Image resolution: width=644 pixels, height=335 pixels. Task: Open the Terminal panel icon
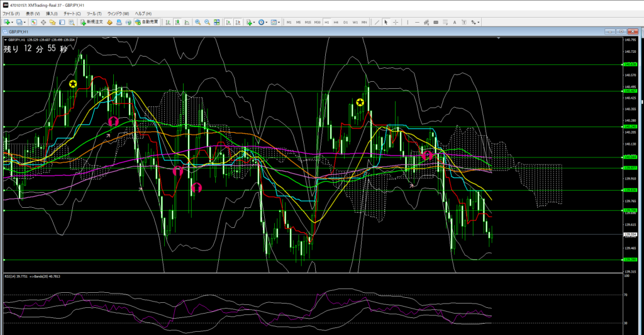coord(62,22)
